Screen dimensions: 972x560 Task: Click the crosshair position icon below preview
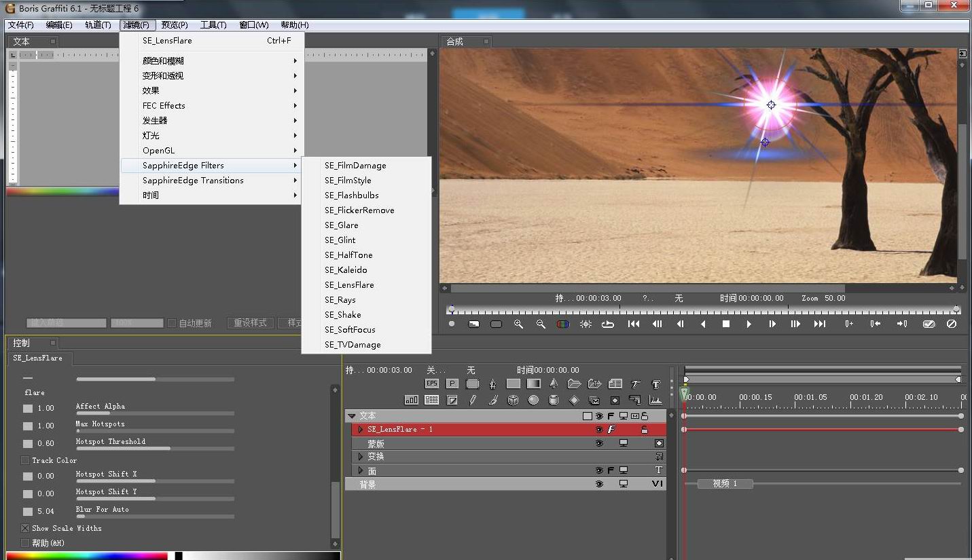click(x=586, y=324)
